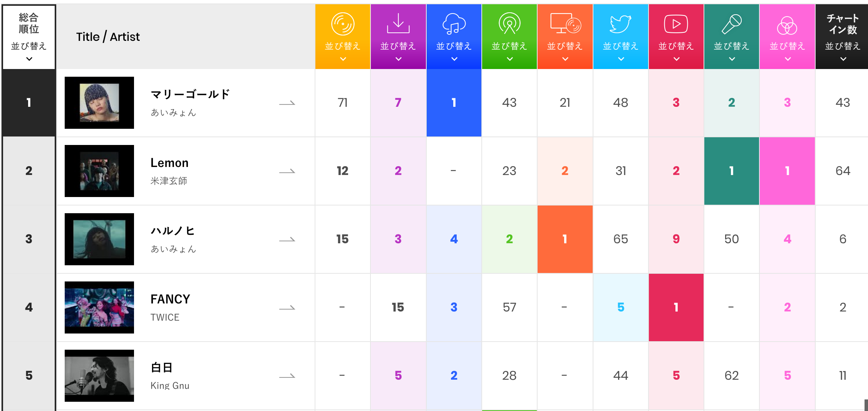Click the King Gnu 白日 thumbnail
The height and width of the screenshot is (411, 868).
click(x=99, y=376)
